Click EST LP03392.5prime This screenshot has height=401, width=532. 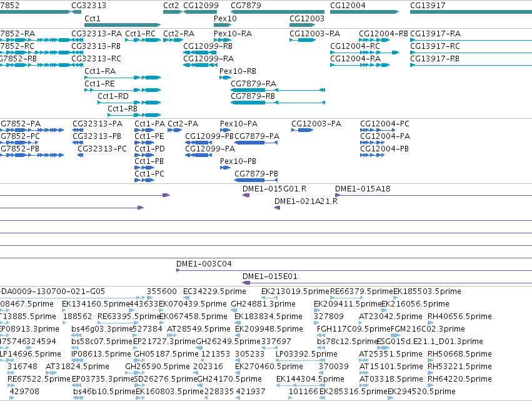[x=301, y=360]
